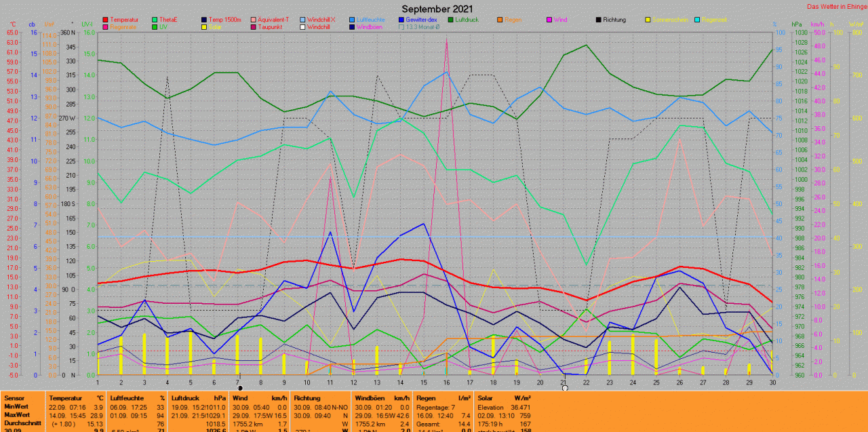
Task: Click the full moon icon below day 21
Action: click(565, 388)
